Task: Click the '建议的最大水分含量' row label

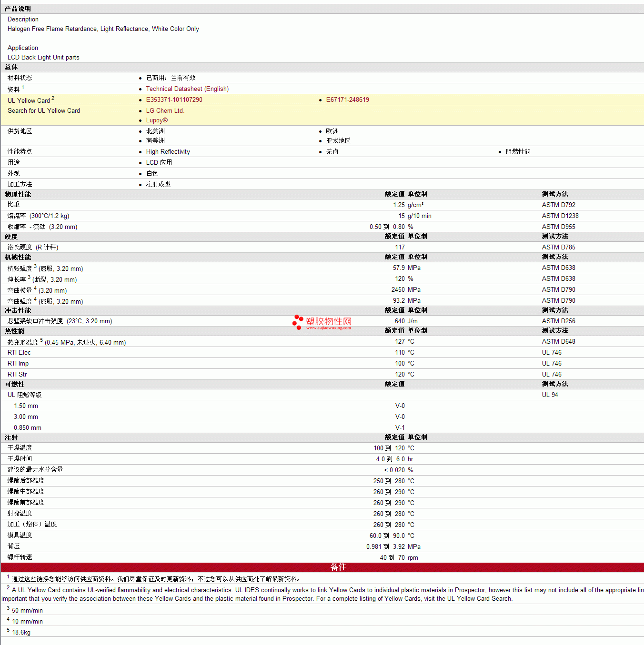Action: tap(35, 469)
